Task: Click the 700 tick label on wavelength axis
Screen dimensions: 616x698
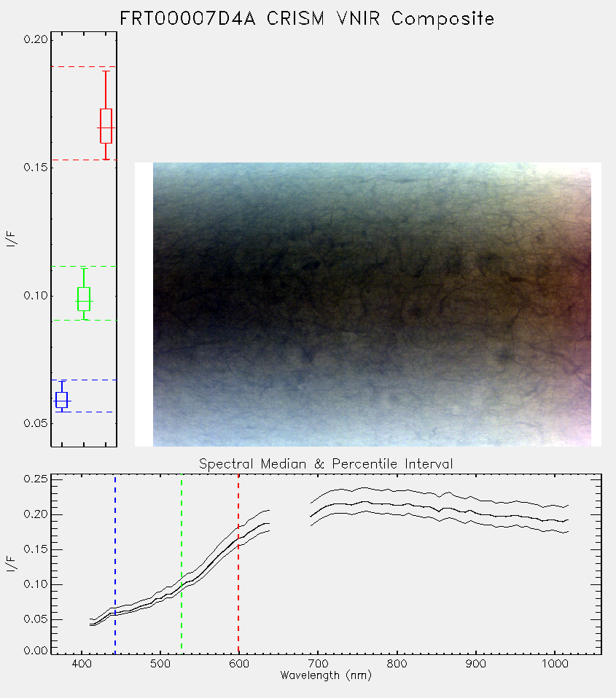Action: [318, 664]
